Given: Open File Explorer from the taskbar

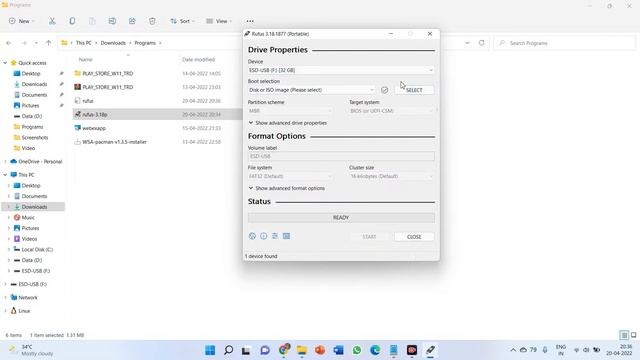Looking at the screenshot, I should pos(302,350).
